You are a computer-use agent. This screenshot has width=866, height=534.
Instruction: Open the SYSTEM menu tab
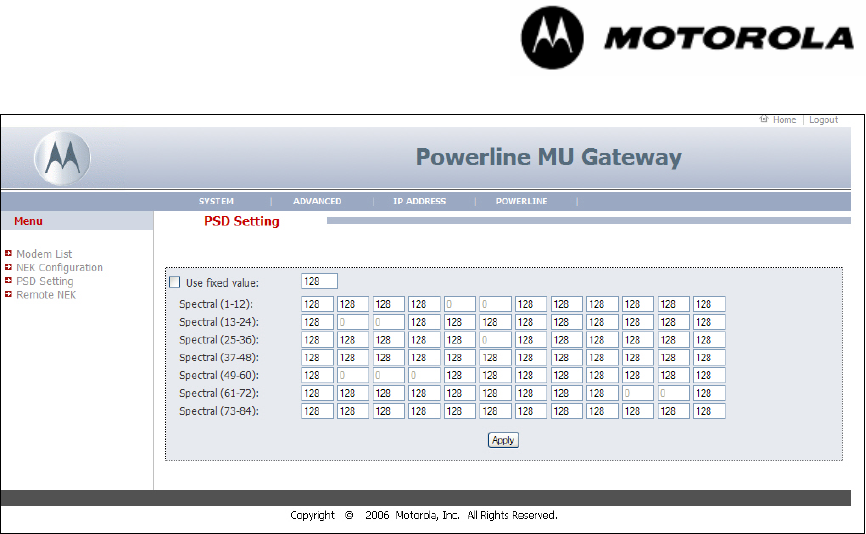point(216,201)
